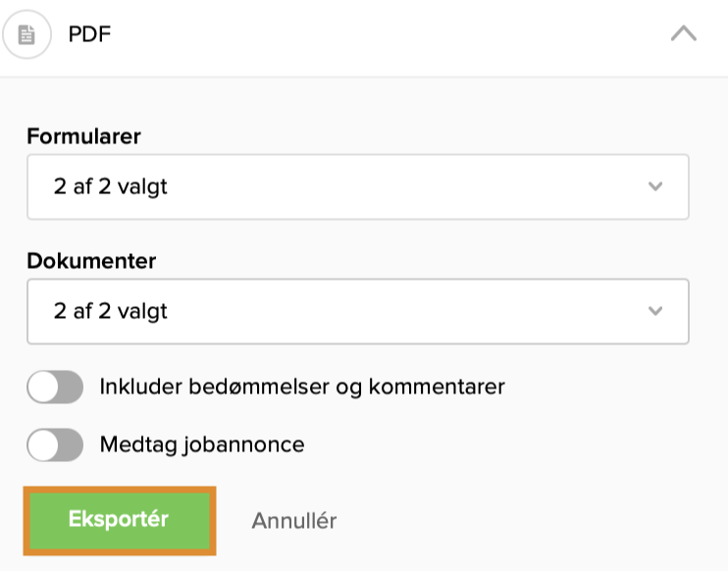Click the empty PDF header bar area

coord(392,35)
